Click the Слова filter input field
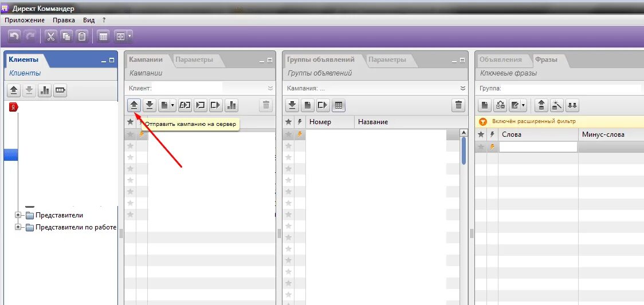 click(538, 146)
